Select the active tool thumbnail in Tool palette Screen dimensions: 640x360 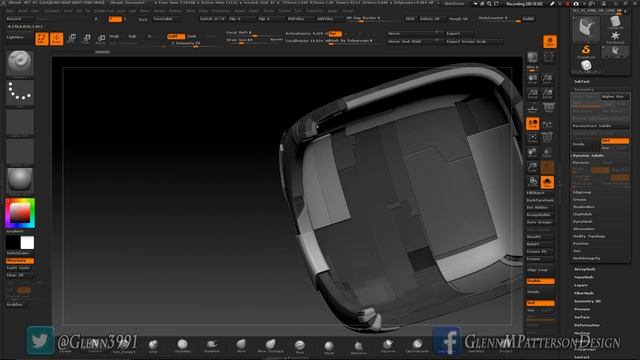[586, 29]
